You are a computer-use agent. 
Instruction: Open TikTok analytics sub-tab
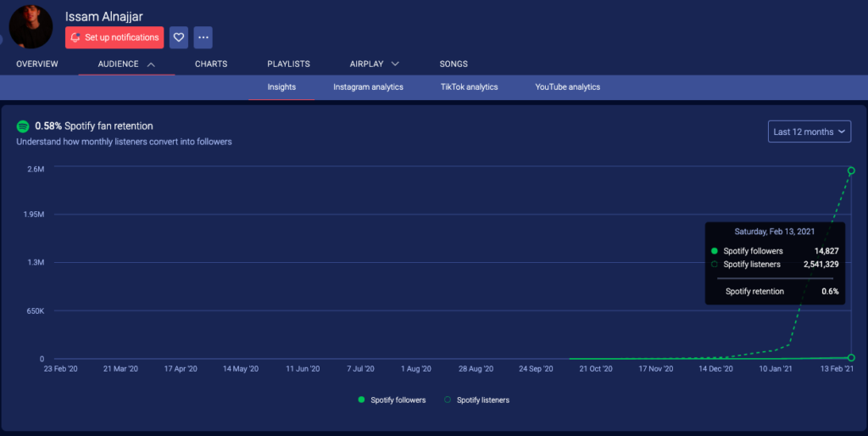click(x=469, y=87)
